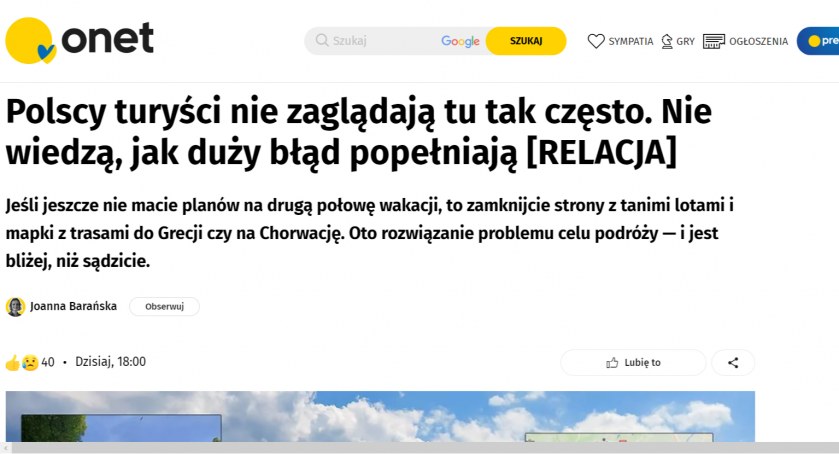Open the OGŁOSZENIA link
This screenshot has width=839, height=454.
[758, 41]
